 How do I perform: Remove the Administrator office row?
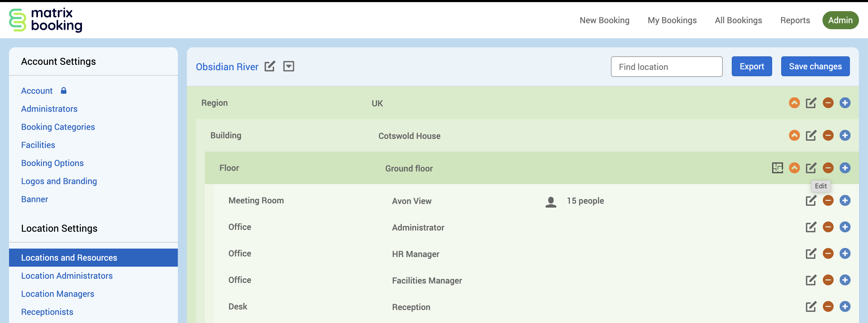(x=828, y=227)
